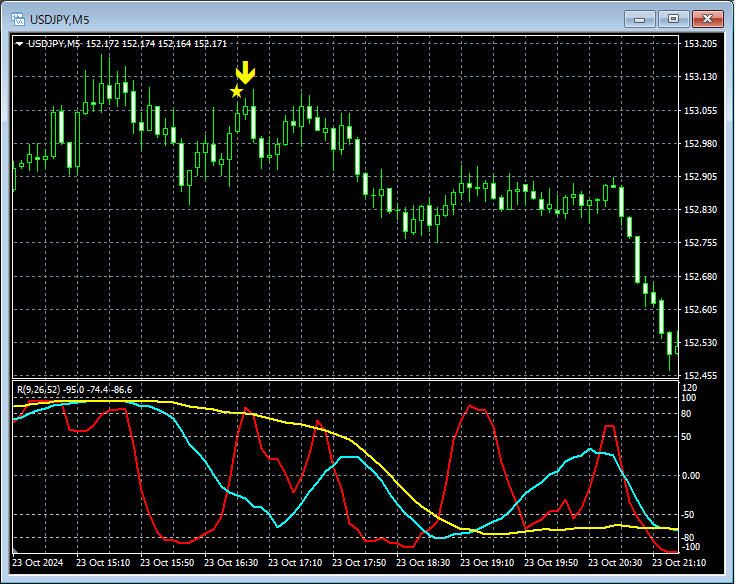The width and height of the screenshot is (736, 584).
Task: Click the 23 Oct 2024 time label
Action: 38,562
